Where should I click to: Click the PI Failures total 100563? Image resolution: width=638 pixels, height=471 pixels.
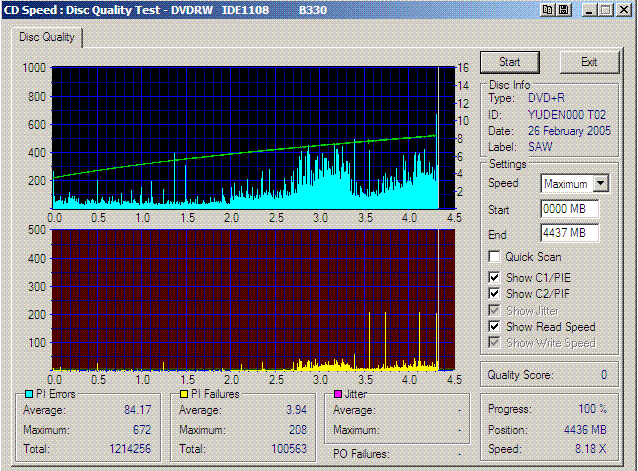pyautogui.click(x=289, y=449)
